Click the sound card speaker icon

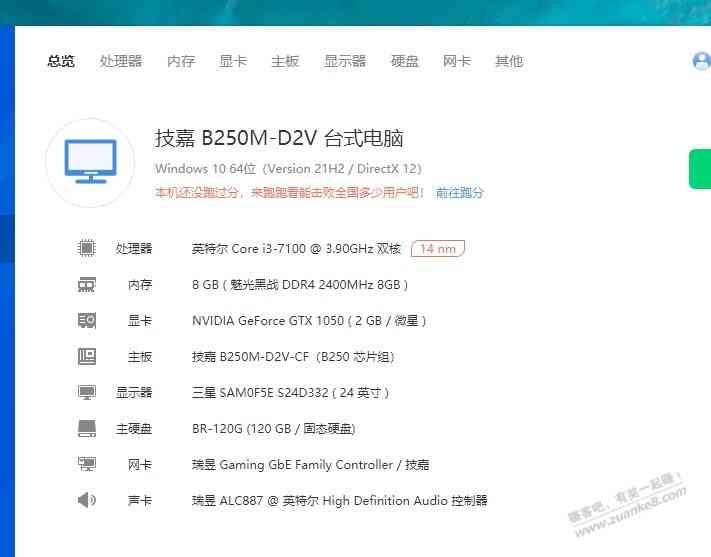tap(87, 500)
